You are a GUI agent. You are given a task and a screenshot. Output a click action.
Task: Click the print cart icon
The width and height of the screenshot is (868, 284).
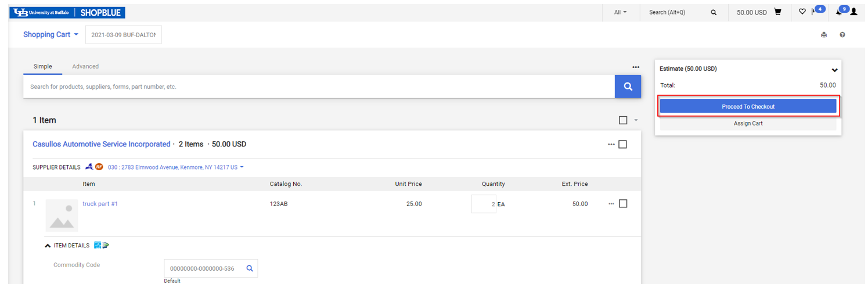point(823,35)
